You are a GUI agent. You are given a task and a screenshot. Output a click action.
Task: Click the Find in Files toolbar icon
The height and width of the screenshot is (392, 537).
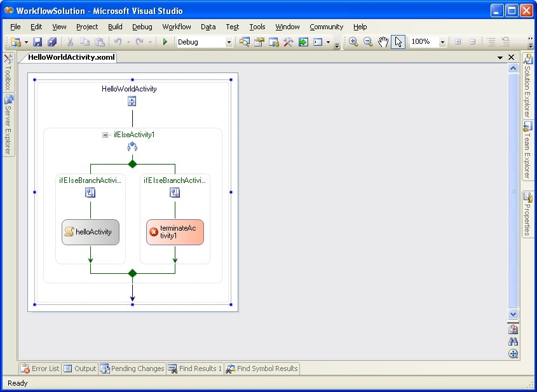pos(244,42)
